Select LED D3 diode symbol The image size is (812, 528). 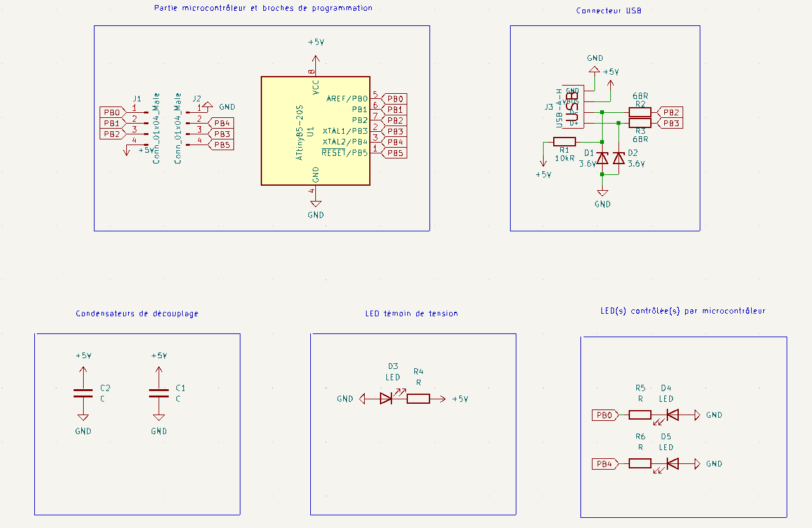click(386, 398)
